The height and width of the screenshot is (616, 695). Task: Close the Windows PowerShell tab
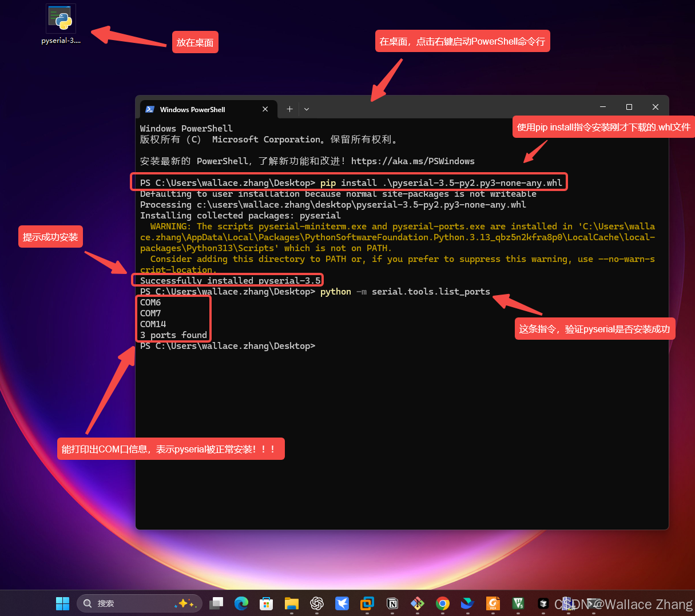pyautogui.click(x=265, y=109)
